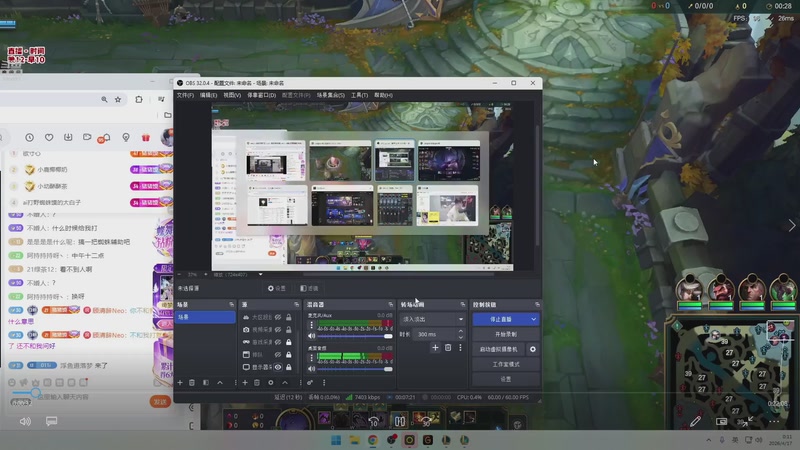Adjust the 麦克风/Aux volume slider

click(356, 336)
